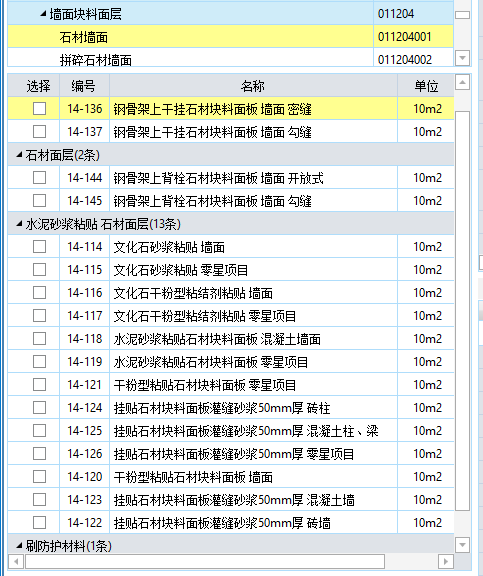Click the horizontal scrollbar's right arrow
Screen dimensions: 483x576
coord(446,561)
